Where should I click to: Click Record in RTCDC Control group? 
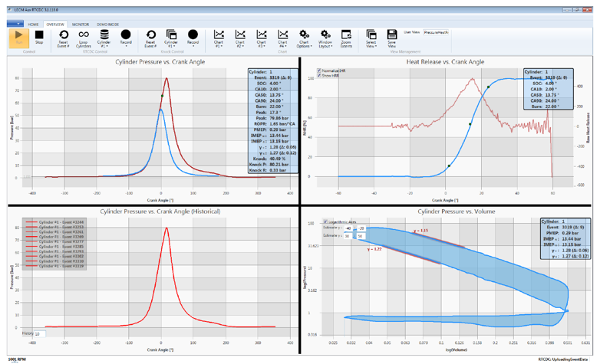[126, 38]
